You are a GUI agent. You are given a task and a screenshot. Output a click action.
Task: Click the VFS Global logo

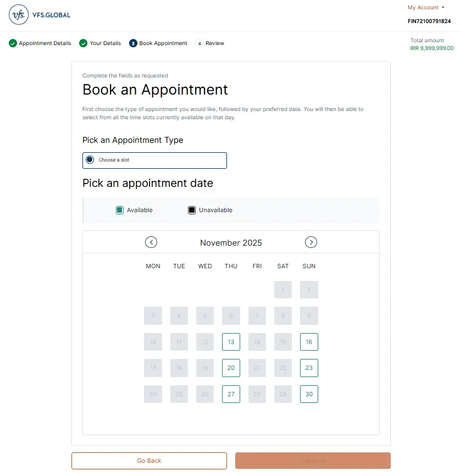pyautogui.click(x=40, y=15)
